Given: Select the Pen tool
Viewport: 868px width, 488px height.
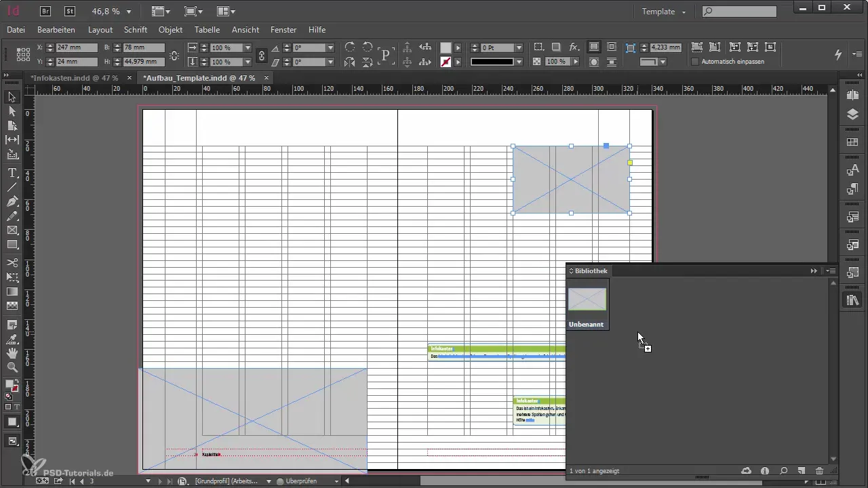Looking at the screenshot, I should tap(12, 201).
